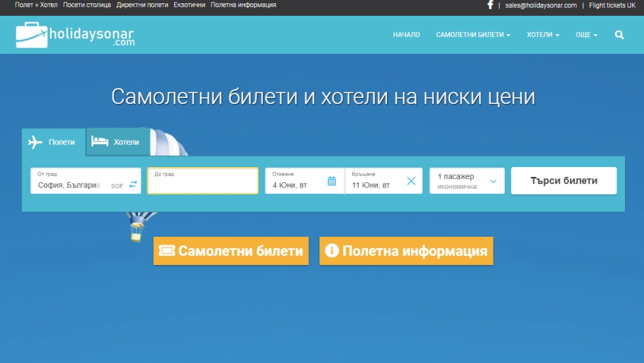
Task: Swap origin and destination cities arrows
Action: (133, 185)
